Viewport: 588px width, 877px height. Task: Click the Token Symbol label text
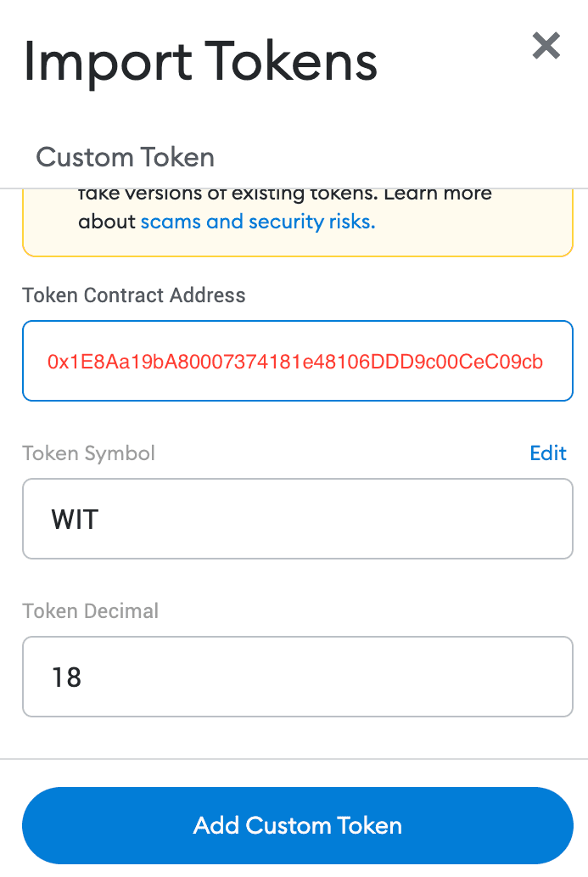coord(88,453)
